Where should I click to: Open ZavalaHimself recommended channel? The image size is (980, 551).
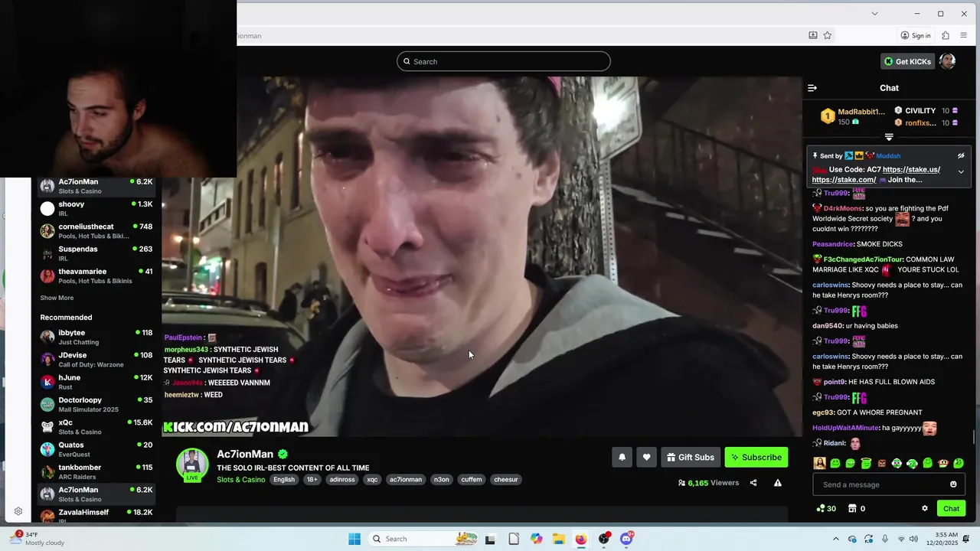(97, 515)
